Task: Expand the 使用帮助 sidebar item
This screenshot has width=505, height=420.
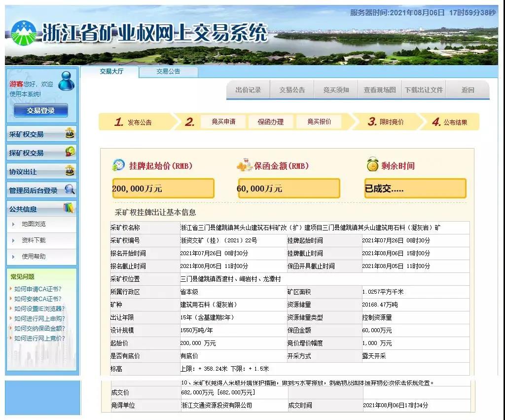Action: (34, 257)
